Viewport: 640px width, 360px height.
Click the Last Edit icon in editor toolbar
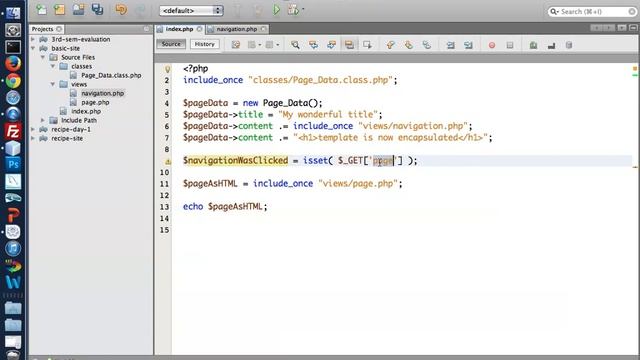tap(236, 44)
